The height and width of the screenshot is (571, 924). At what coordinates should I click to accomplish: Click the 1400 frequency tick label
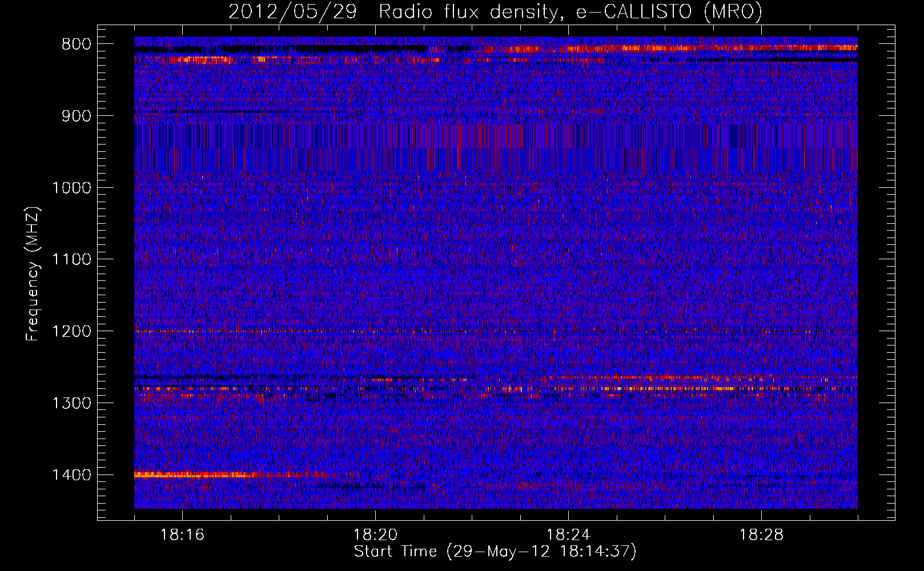tap(71, 475)
